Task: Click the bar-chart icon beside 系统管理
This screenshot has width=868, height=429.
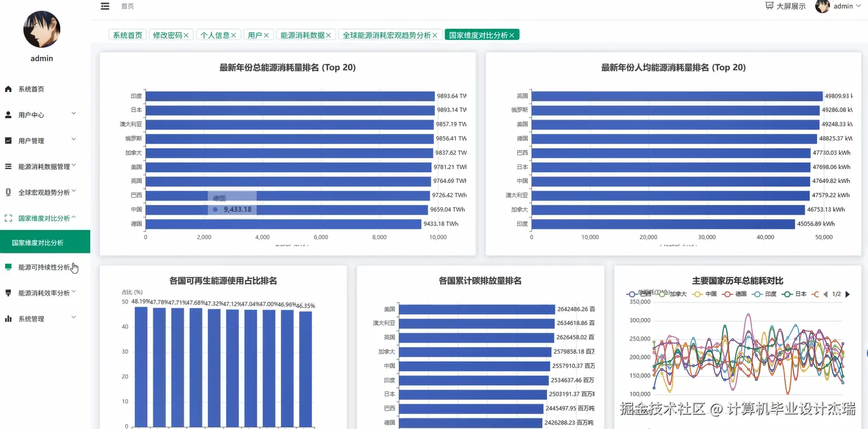Action: point(8,319)
